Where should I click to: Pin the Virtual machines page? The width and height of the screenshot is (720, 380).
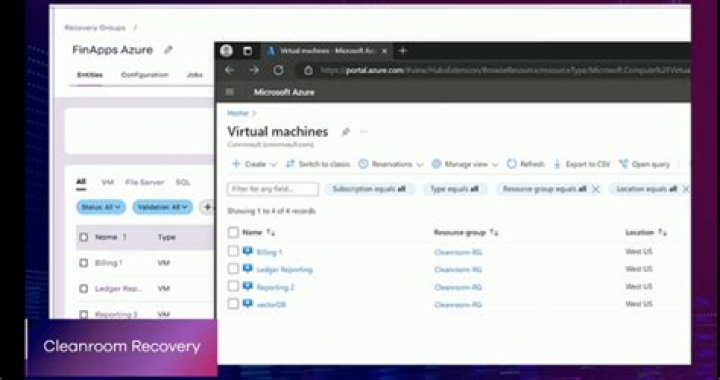pyautogui.click(x=346, y=132)
